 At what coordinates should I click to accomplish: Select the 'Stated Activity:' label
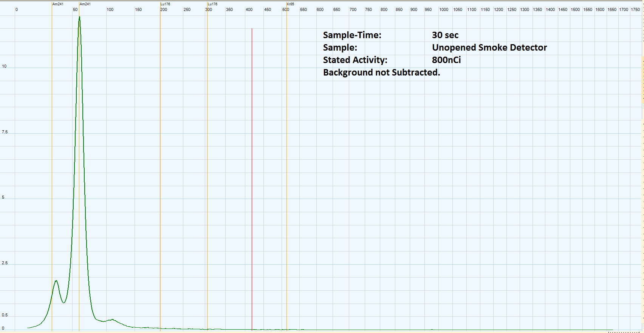click(355, 60)
